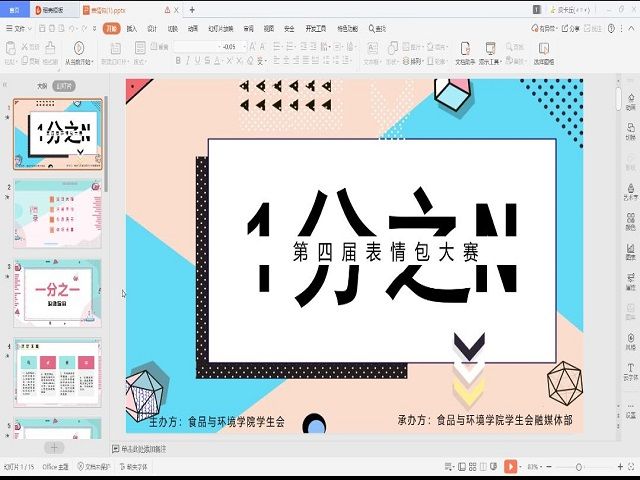
Task: Open the 插入 ribbon tab
Action: click(131, 29)
